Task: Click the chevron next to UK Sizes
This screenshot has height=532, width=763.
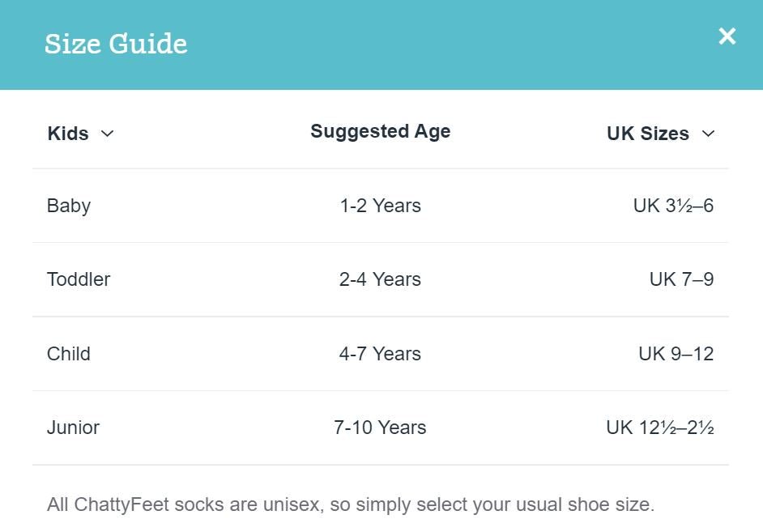Action: (x=708, y=134)
